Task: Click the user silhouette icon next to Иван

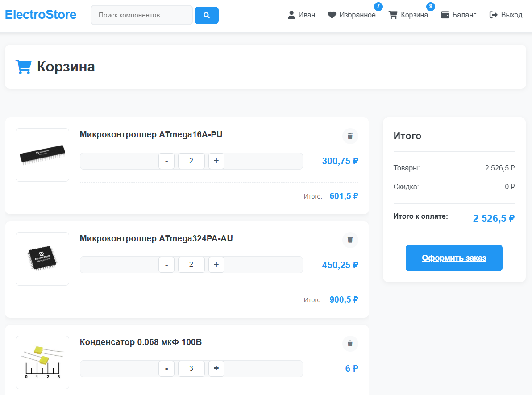Action: click(291, 15)
